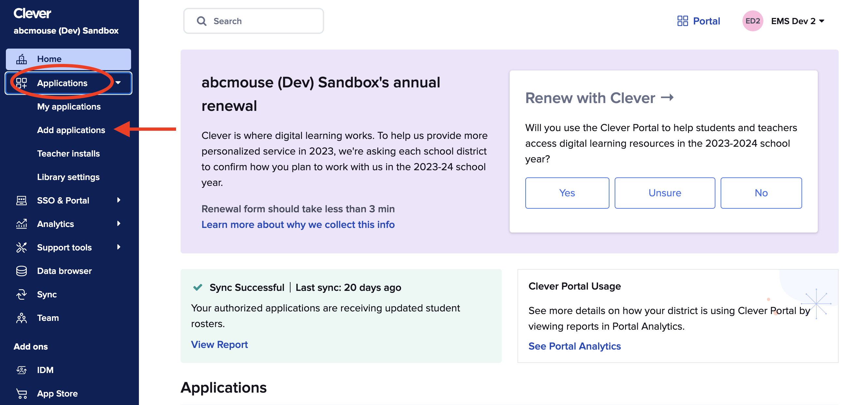
Task: Focus the Search input field
Action: point(254,21)
